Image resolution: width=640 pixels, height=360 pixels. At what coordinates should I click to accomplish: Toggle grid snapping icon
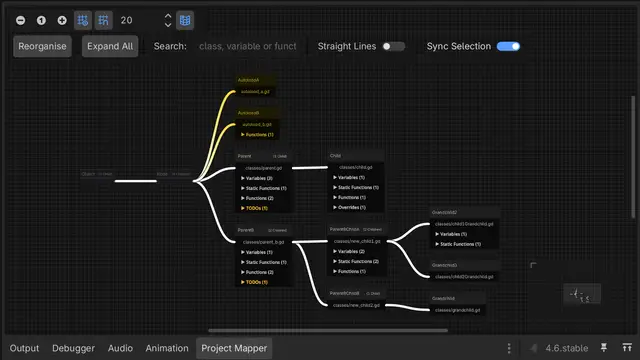104,20
